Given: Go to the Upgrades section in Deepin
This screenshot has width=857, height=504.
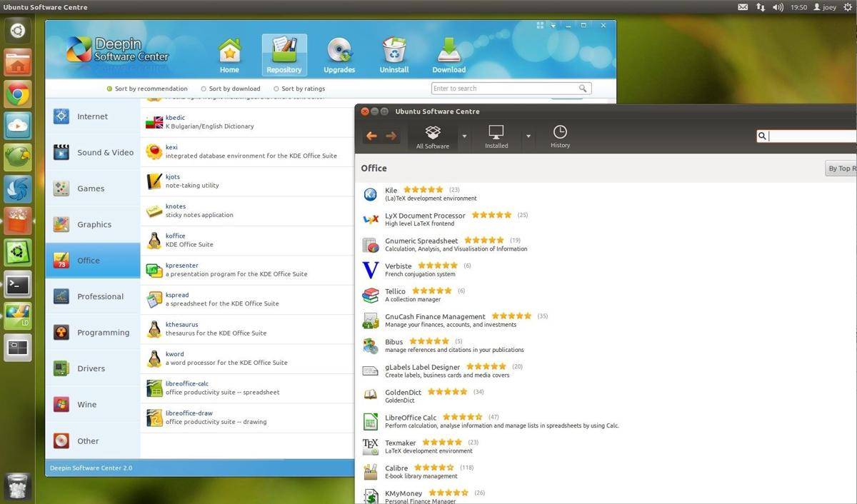Looking at the screenshot, I should (x=339, y=56).
